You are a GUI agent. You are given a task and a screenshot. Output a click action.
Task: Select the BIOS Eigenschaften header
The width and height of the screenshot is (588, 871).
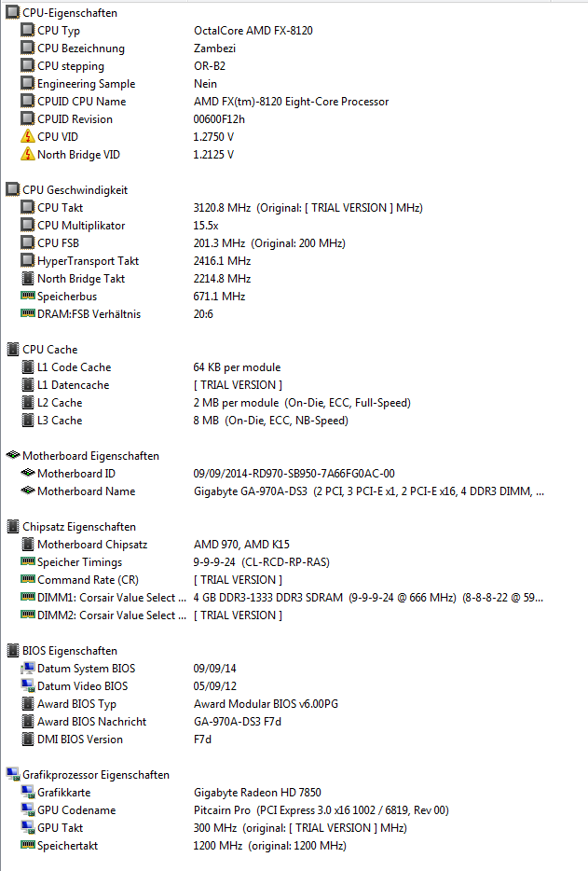tap(70, 651)
